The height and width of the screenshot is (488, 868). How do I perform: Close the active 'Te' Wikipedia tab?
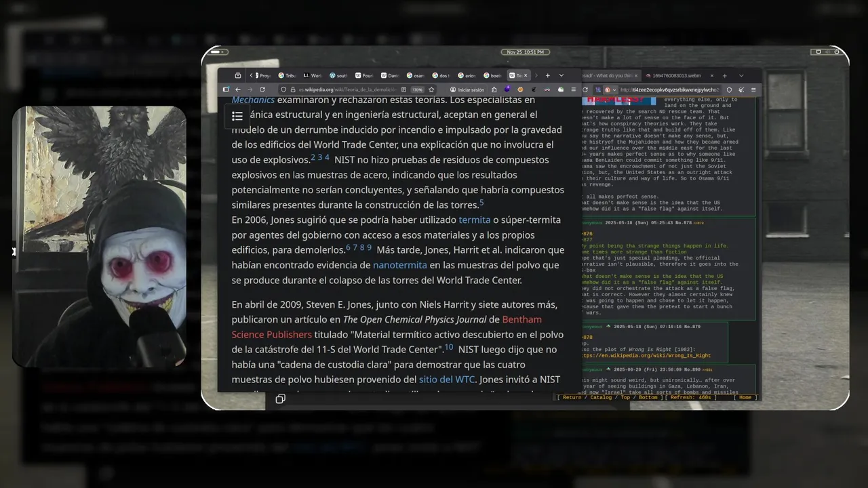[526, 75]
